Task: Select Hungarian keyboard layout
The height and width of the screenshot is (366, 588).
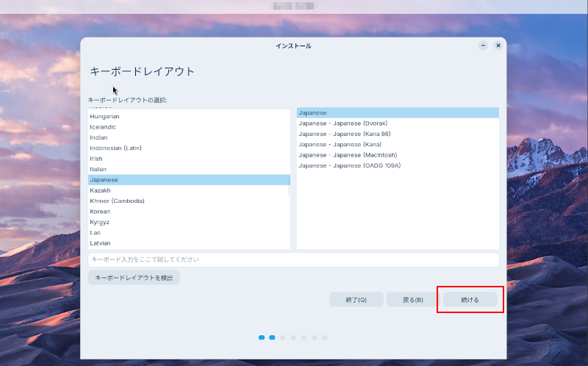Action: pos(105,116)
